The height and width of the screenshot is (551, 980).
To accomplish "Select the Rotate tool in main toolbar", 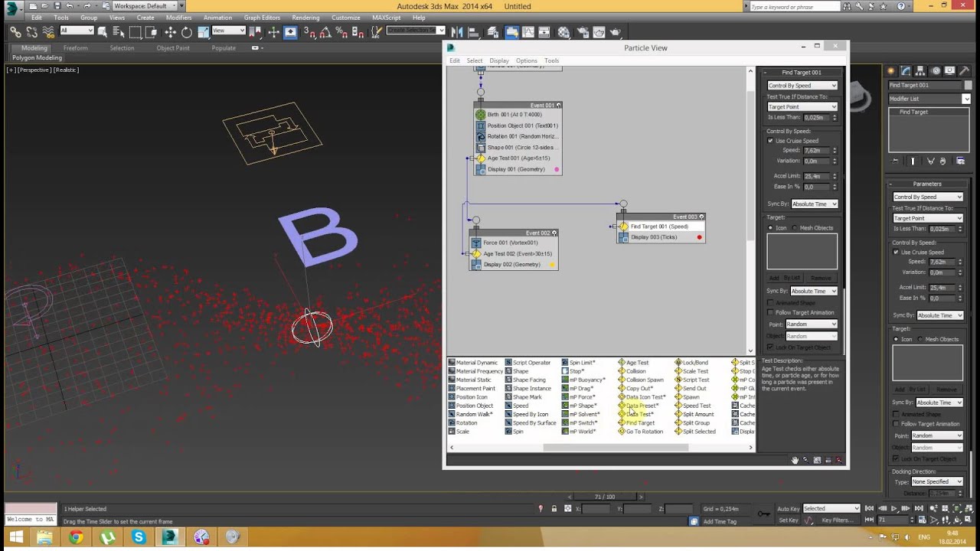I will 186,32.
